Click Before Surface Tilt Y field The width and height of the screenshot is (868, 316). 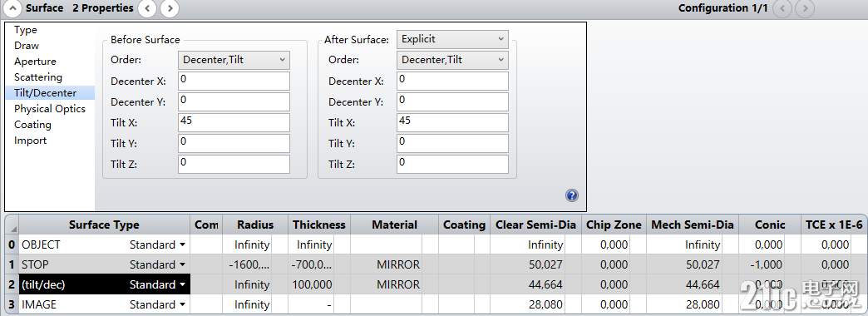[234, 143]
